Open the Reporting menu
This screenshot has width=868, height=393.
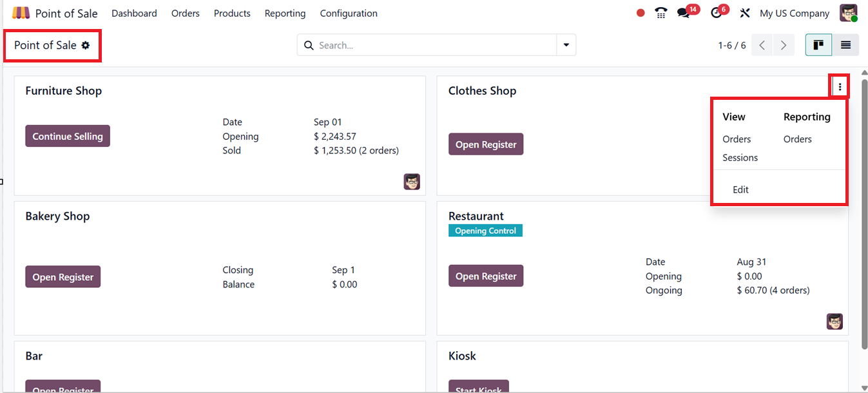click(285, 14)
